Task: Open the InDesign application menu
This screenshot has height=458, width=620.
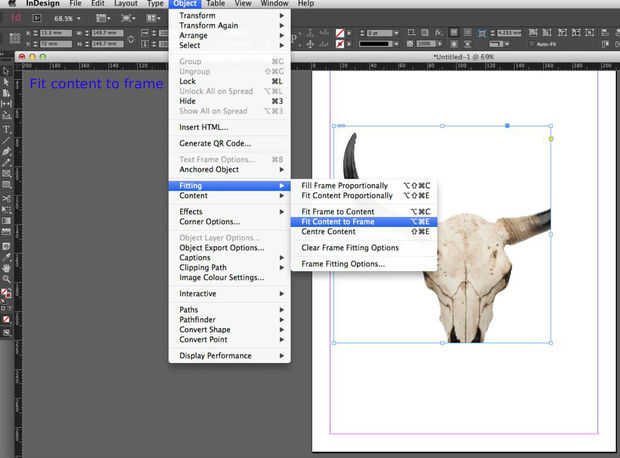Action: pyautogui.click(x=43, y=4)
